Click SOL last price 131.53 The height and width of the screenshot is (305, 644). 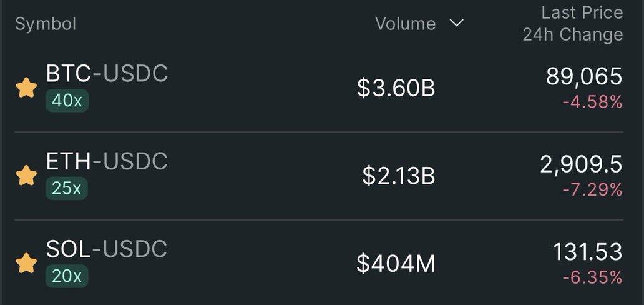click(x=587, y=252)
